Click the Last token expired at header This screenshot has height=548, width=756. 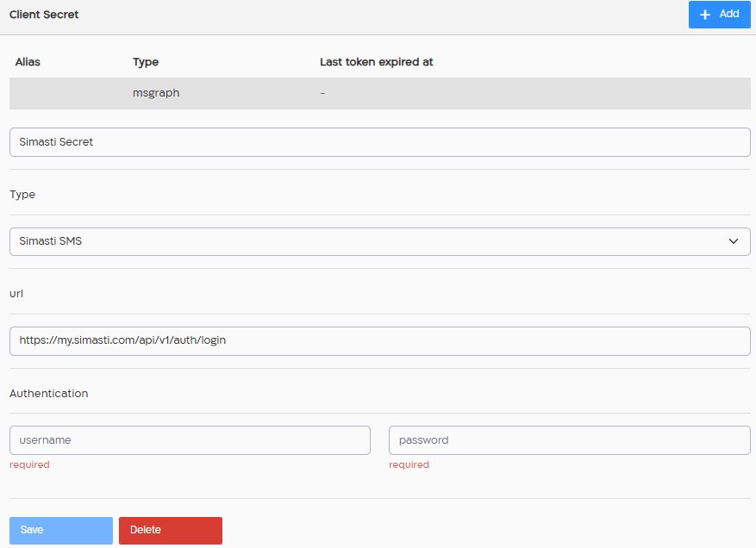pyautogui.click(x=376, y=62)
